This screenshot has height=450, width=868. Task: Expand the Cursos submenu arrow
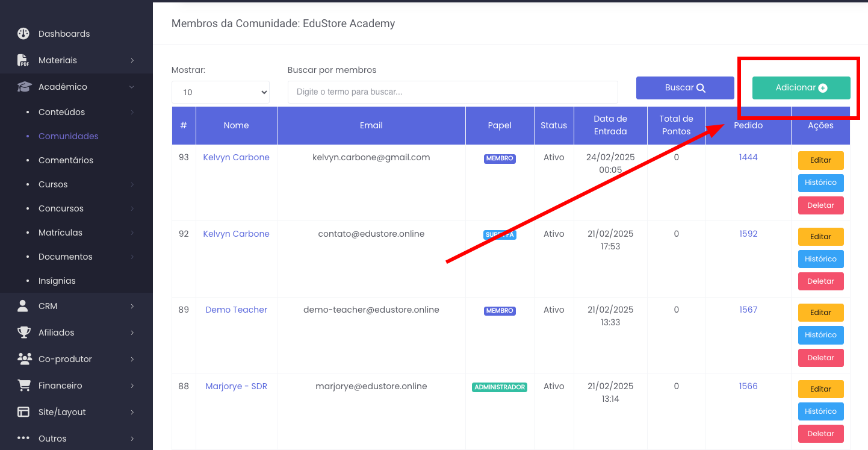point(132,184)
